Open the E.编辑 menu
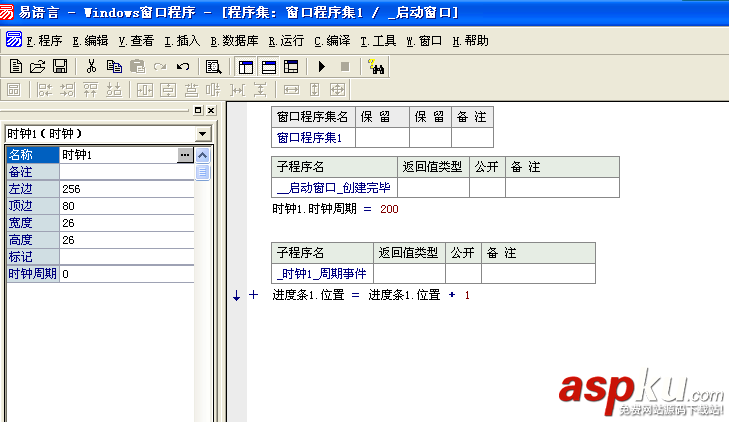The width and height of the screenshot is (729, 422). (90, 41)
